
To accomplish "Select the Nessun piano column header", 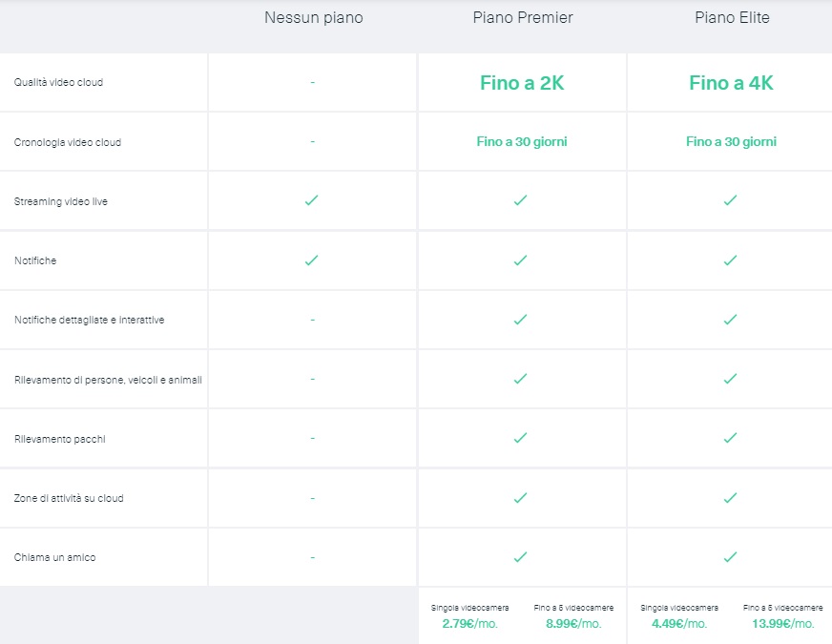I will (314, 17).
